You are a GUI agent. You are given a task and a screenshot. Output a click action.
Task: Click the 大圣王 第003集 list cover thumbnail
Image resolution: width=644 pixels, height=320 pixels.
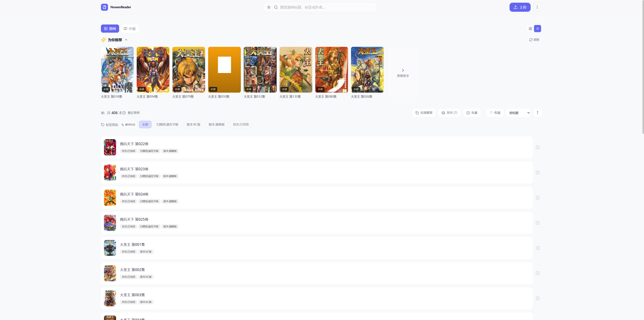(x=110, y=299)
